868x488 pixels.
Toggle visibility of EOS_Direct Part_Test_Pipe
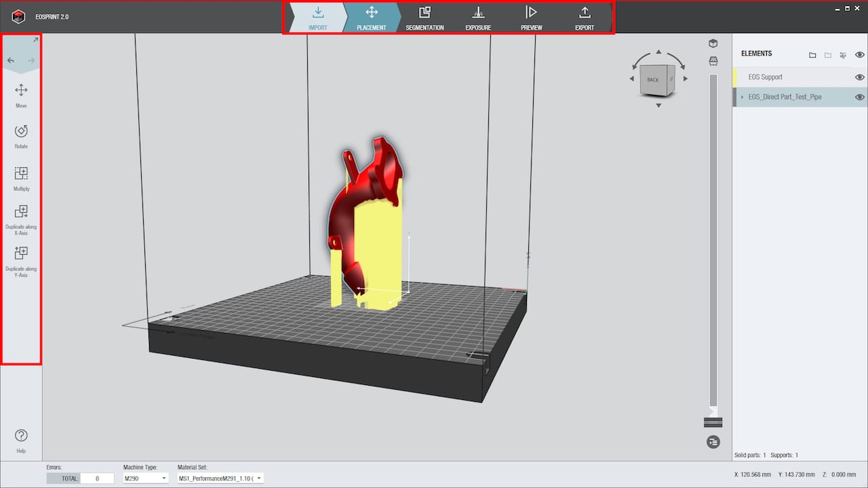tap(859, 97)
